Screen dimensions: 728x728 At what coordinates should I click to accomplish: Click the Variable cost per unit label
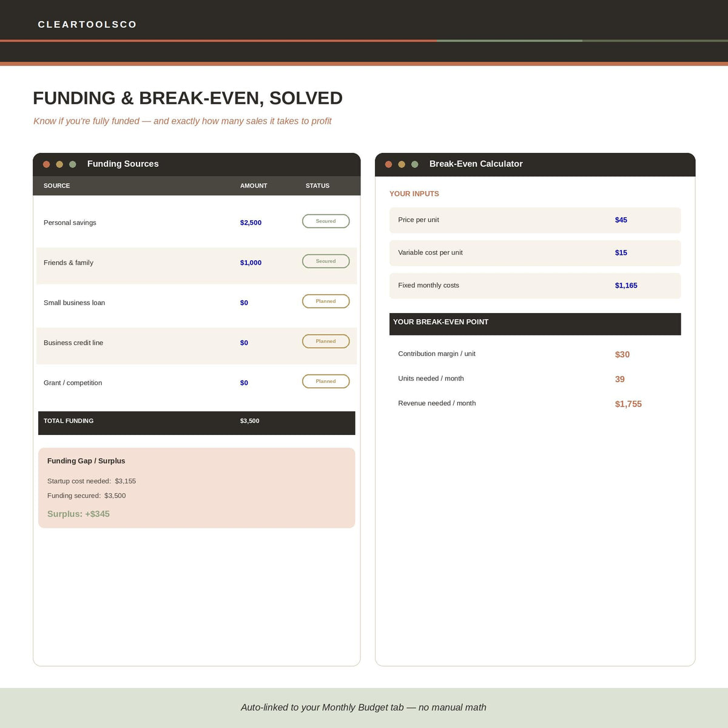(430, 253)
